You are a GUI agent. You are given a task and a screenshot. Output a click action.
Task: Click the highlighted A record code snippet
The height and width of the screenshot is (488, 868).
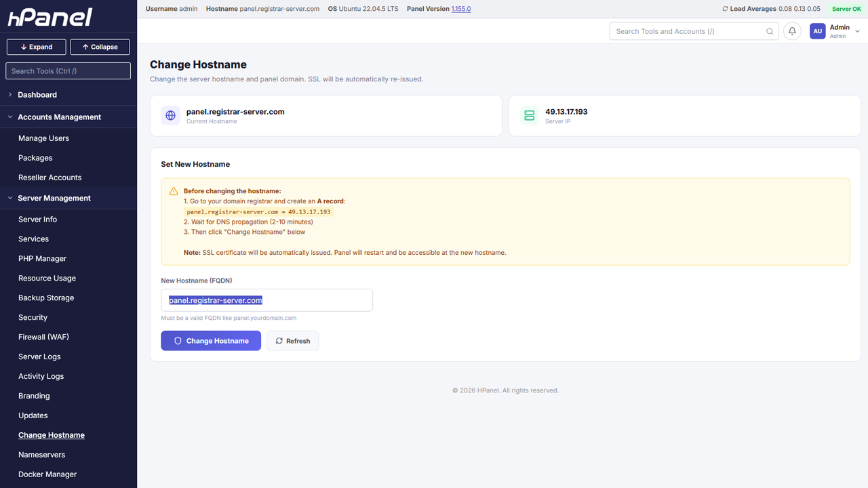click(x=258, y=211)
